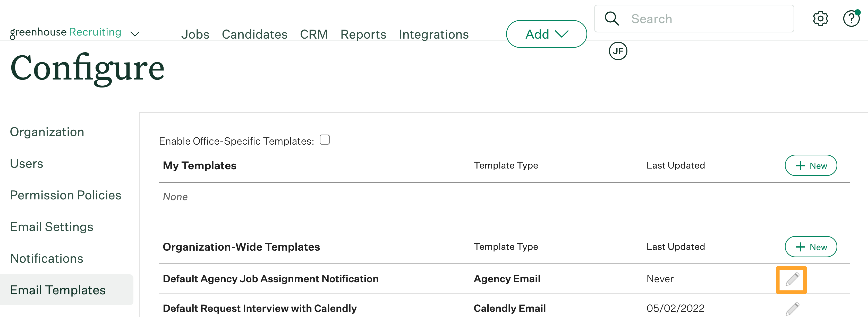
Task: Click the greenhouse Recruiting logo
Action: coord(66,32)
